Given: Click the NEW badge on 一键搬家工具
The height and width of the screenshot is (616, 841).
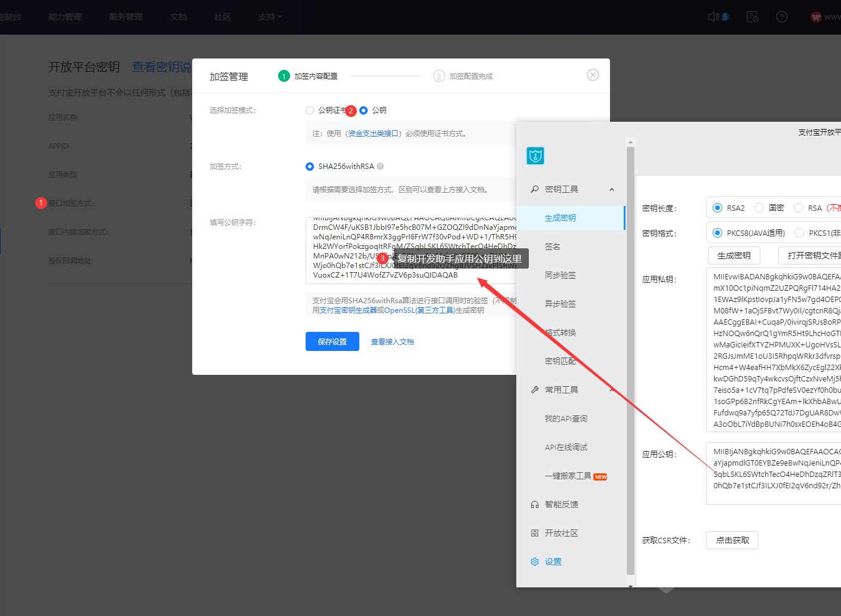Looking at the screenshot, I should (600, 477).
